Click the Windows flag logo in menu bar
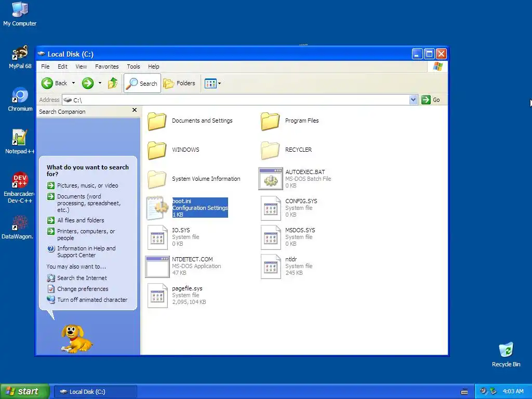The image size is (532, 399). point(437,66)
